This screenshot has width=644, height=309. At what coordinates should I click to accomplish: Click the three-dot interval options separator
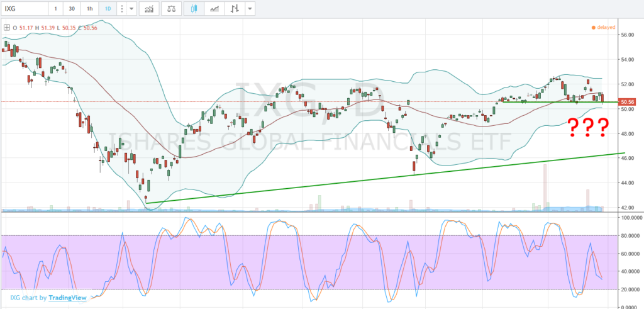(122, 9)
